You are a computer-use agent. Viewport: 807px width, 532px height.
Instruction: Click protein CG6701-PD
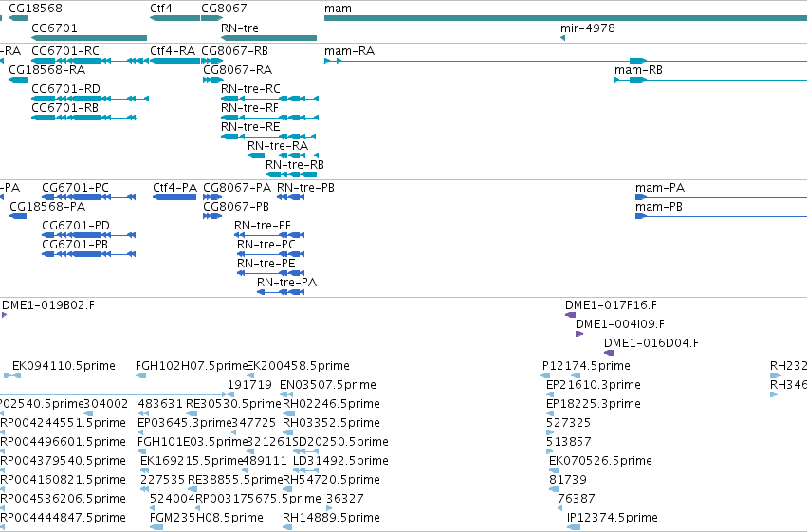[x=88, y=235]
